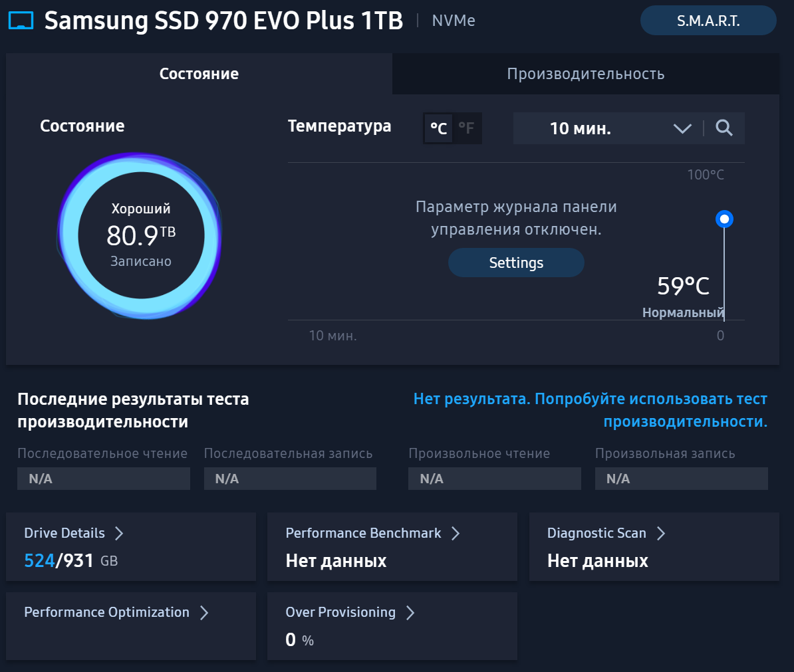Switch to the Производительность tab
794x672 pixels.
click(585, 74)
